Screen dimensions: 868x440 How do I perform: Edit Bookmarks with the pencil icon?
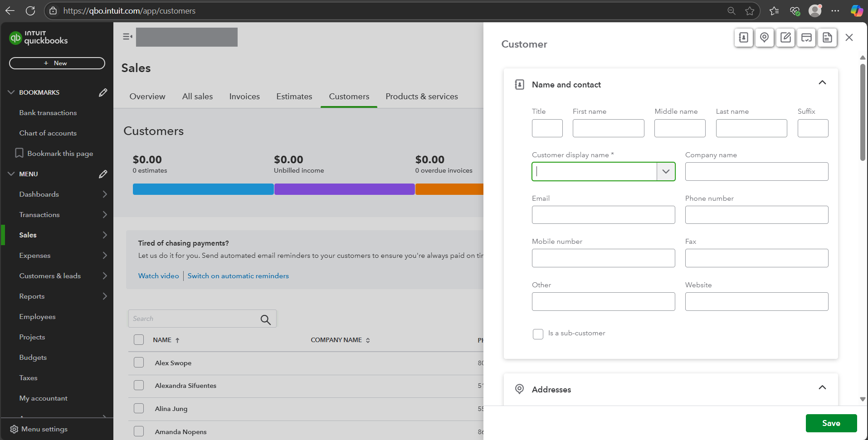103,92
